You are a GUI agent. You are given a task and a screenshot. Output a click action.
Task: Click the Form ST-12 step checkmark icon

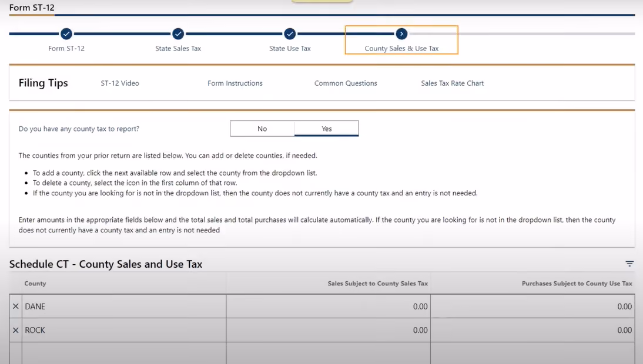click(66, 34)
